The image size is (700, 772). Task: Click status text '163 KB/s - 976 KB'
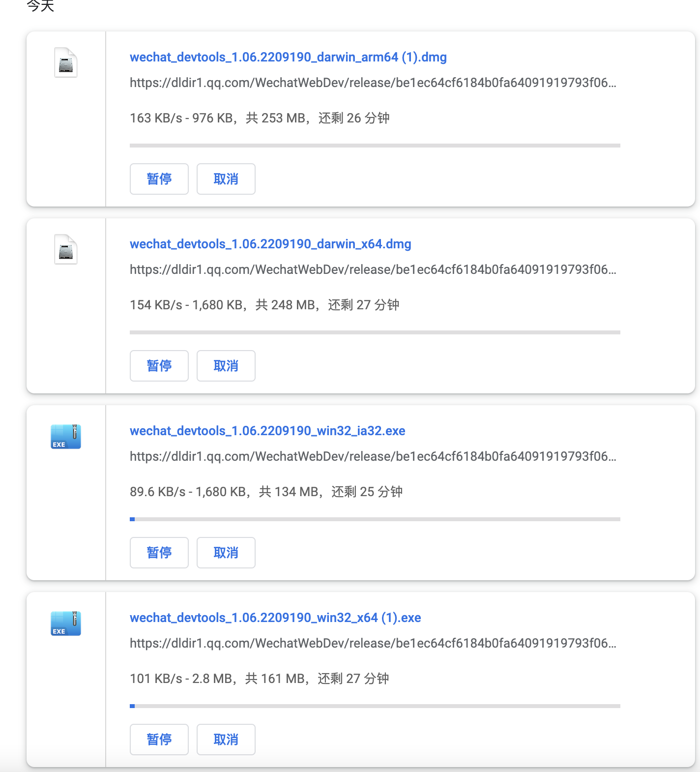tap(181, 118)
